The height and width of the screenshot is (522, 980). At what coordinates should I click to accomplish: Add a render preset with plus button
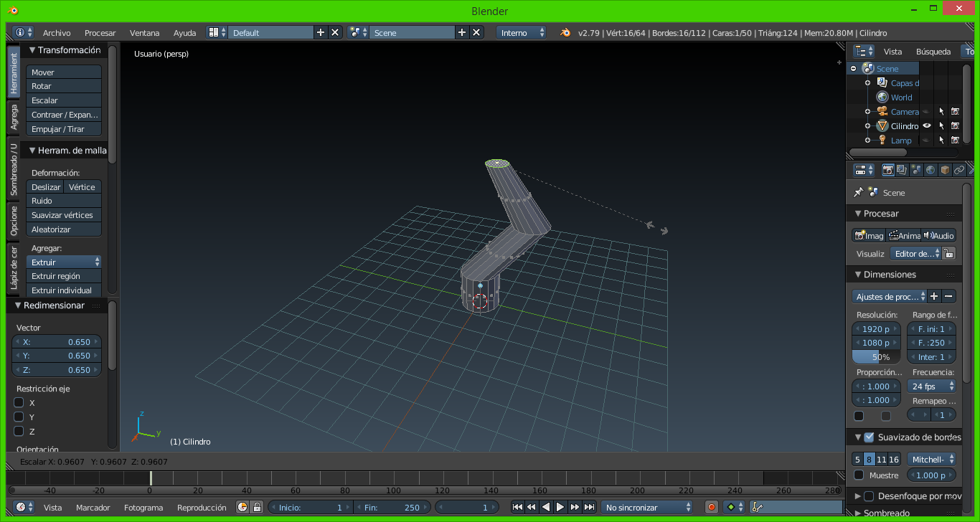pos(934,297)
